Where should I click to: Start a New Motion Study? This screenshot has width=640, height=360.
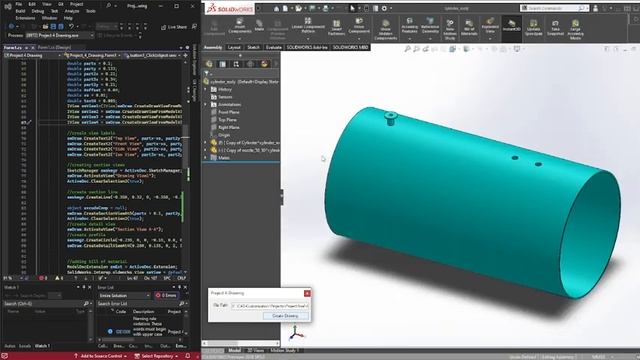pyautogui.click(x=450, y=29)
